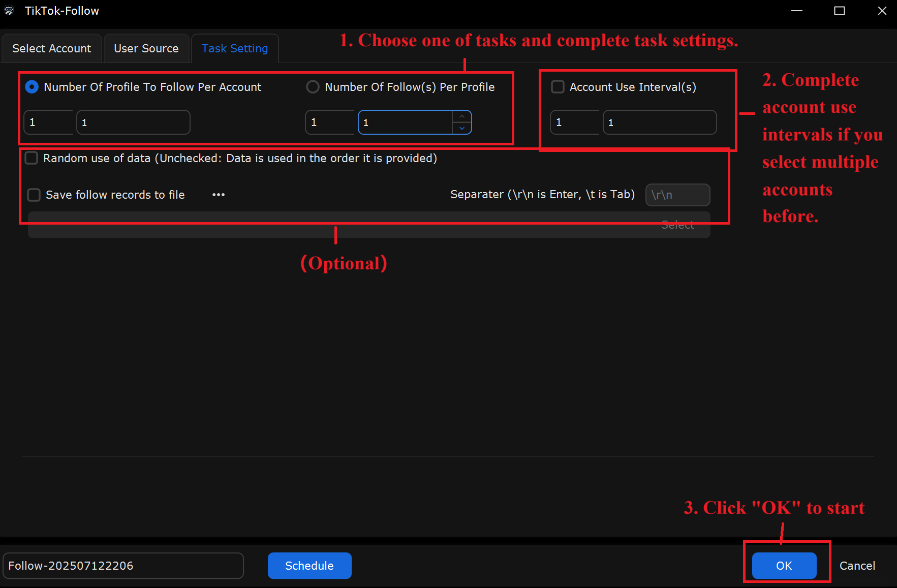Click OK to start the task
The width and height of the screenshot is (897, 588).
[784, 566]
